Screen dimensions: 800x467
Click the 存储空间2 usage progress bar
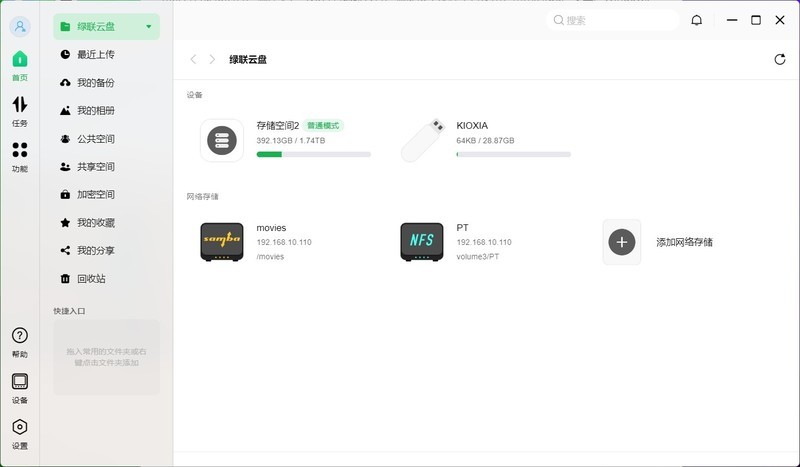pos(314,154)
